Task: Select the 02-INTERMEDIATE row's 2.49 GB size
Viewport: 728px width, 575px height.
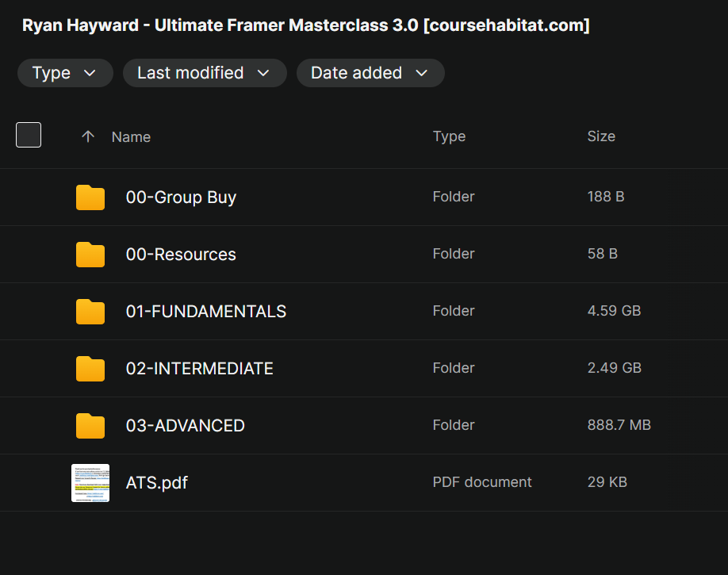Action: point(614,368)
